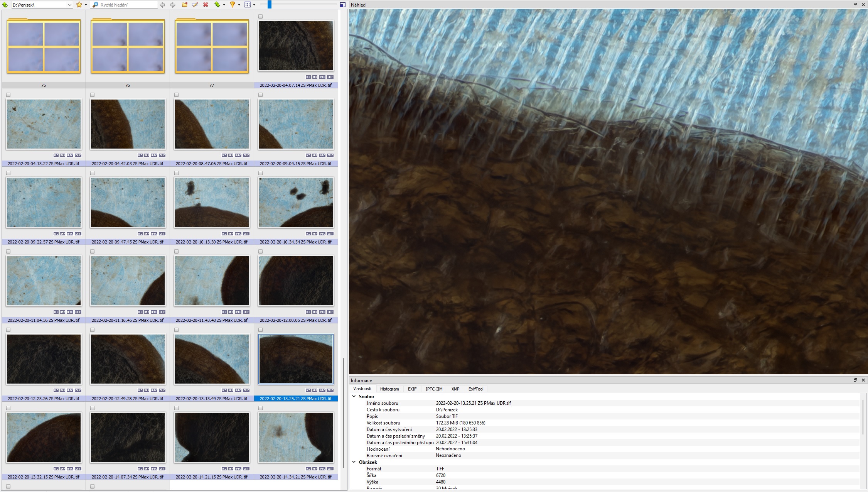This screenshot has width=868, height=492.
Task: Go up one folder level with green arrow
Action: click(x=5, y=5)
